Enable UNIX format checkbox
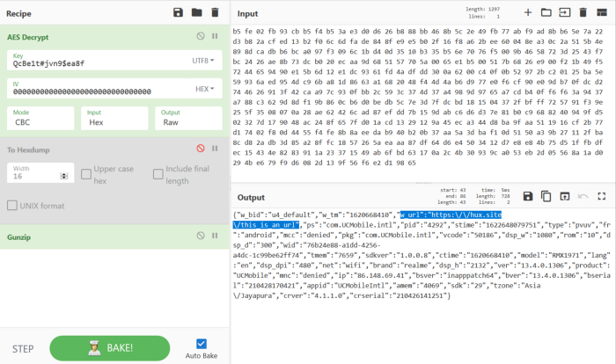This screenshot has height=364, width=616. (x=12, y=206)
